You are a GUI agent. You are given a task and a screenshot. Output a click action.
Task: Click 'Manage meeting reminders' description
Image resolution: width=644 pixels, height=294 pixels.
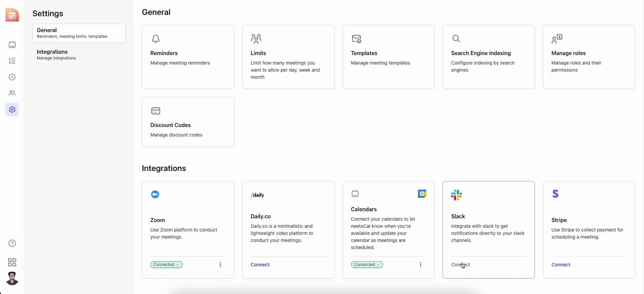180,63
